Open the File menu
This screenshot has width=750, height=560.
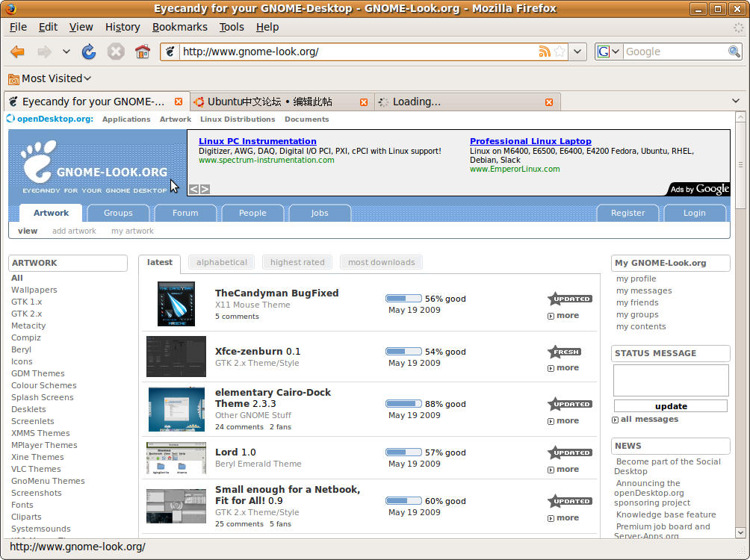click(18, 28)
